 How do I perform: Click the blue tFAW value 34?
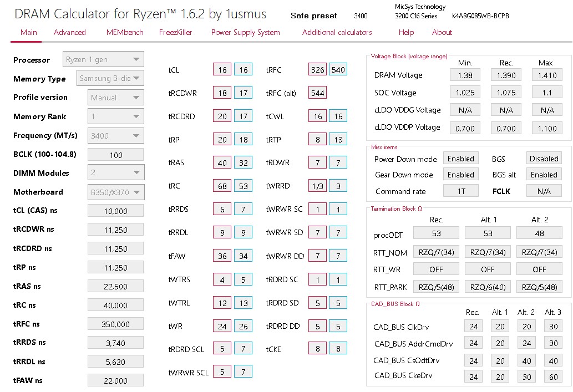[x=244, y=256]
